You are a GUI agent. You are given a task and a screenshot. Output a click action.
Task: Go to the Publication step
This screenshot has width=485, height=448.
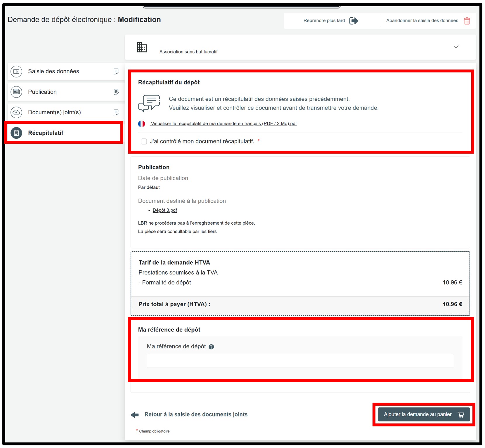42,92
